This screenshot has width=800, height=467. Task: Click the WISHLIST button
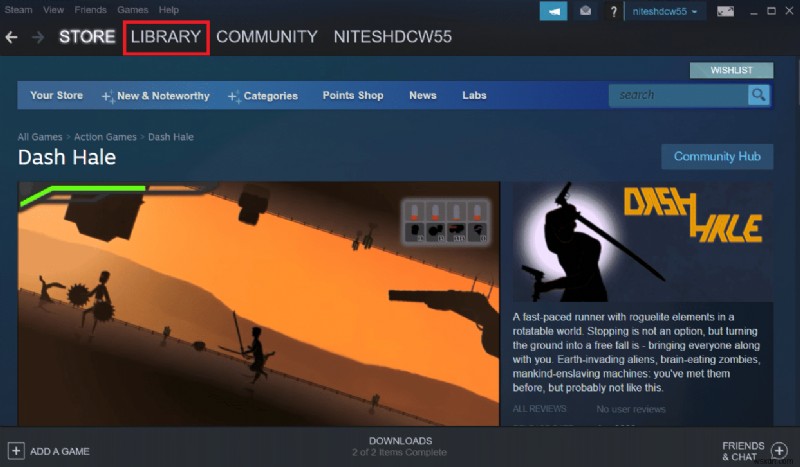pyautogui.click(x=732, y=70)
